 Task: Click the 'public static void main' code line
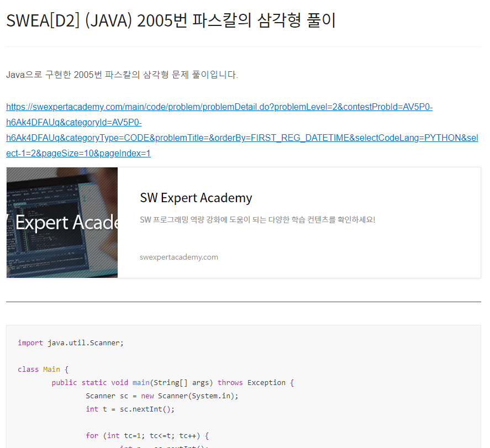click(x=172, y=383)
